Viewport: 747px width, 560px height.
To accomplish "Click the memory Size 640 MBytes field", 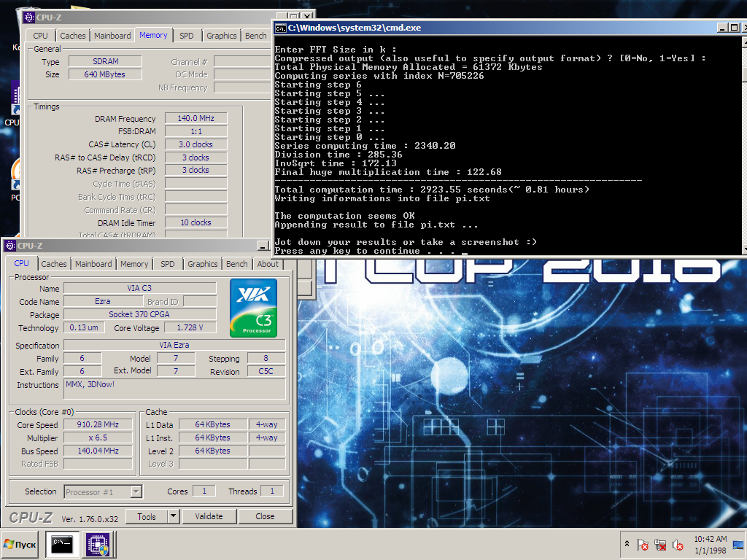I will click(105, 74).
